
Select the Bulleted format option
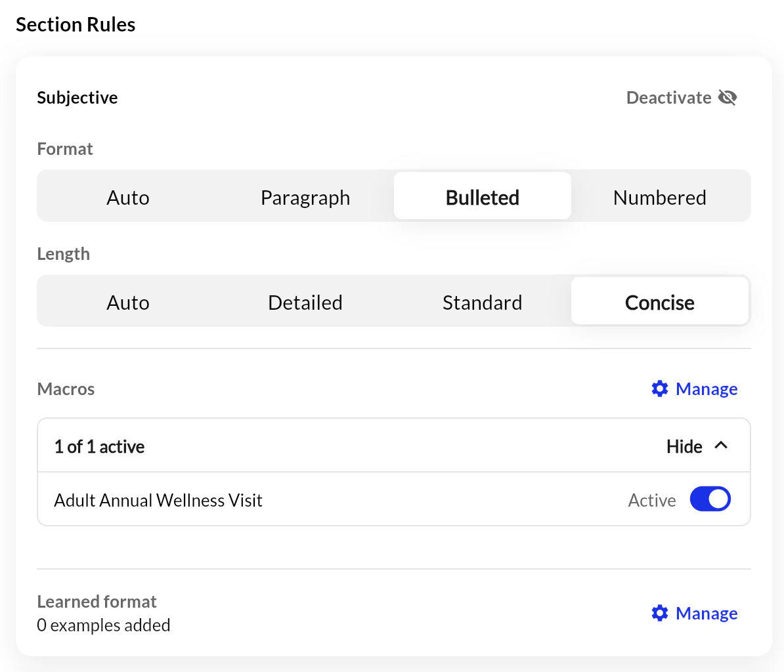[483, 198]
